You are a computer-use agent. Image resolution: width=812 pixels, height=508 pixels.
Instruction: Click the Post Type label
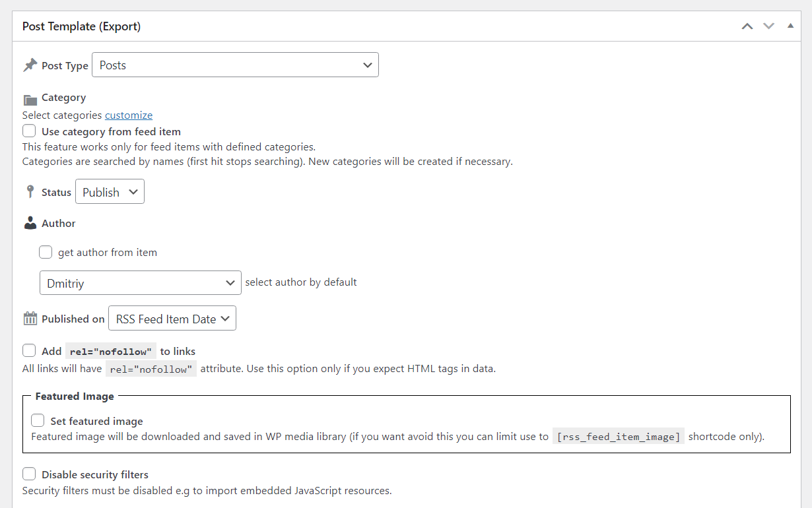pyautogui.click(x=65, y=65)
